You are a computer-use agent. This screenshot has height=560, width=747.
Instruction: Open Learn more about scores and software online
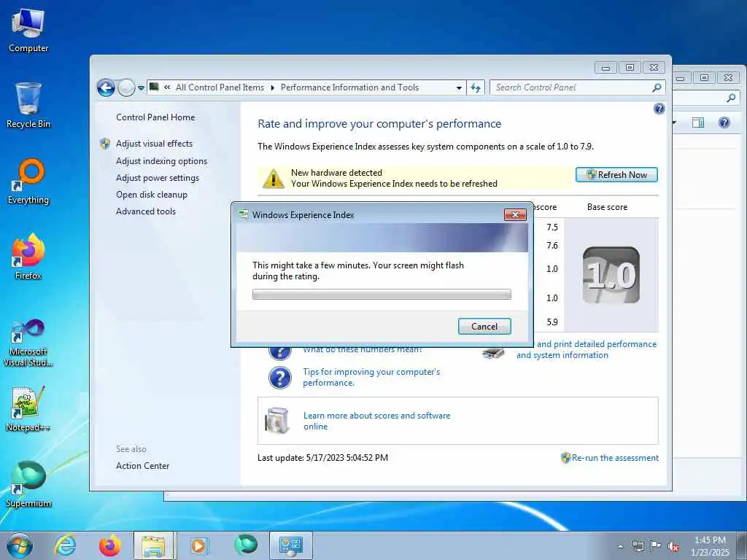[376, 421]
